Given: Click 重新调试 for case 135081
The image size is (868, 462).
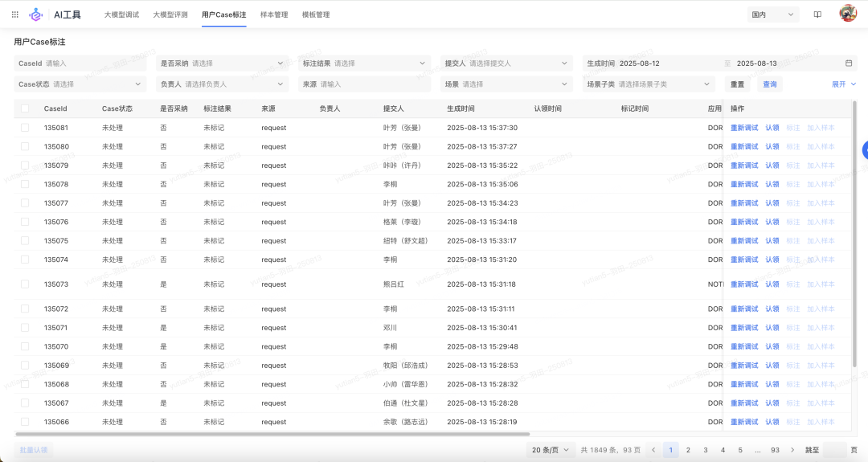Looking at the screenshot, I should tap(744, 128).
